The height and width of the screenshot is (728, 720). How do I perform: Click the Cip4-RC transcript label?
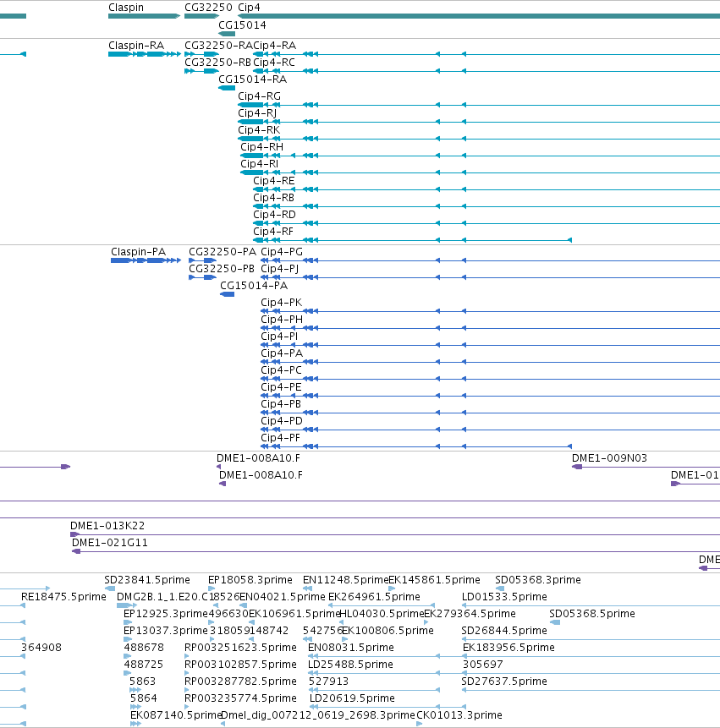(274, 63)
